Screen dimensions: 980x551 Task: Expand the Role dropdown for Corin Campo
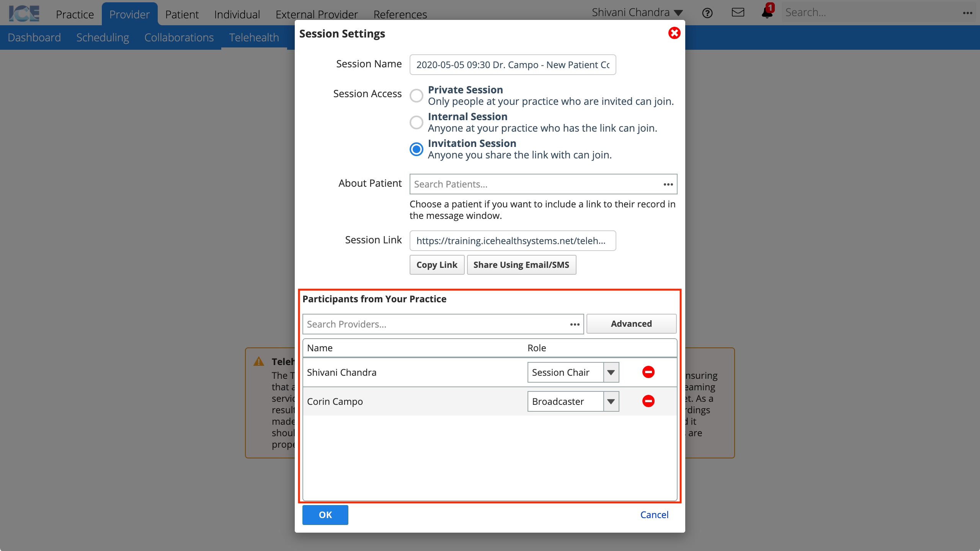click(611, 401)
